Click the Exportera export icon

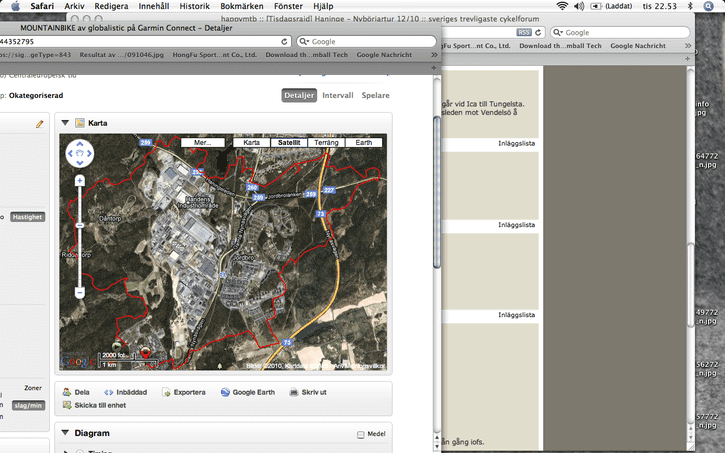[168, 392]
